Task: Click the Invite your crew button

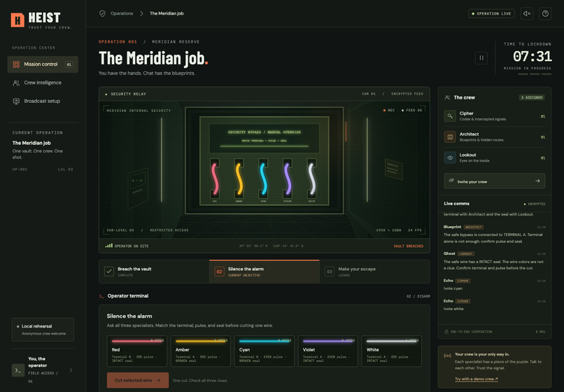Action: click(x=495, y=181)
